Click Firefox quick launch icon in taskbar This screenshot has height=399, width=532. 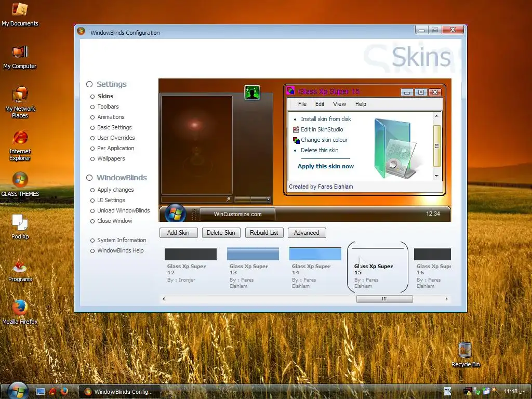click(64, 391)
